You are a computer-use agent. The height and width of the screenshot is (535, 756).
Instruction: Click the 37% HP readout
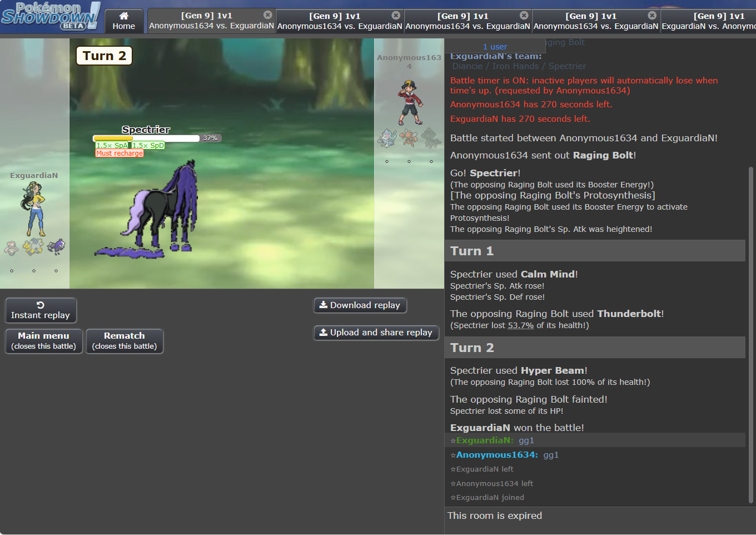point(210,138)
